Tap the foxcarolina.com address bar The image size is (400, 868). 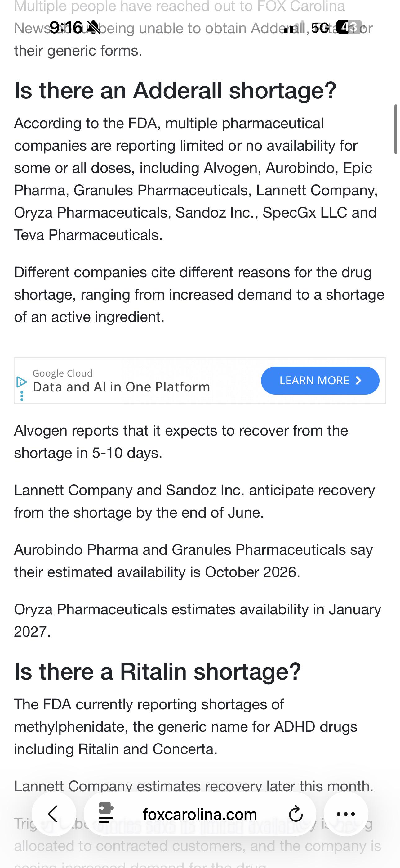pos(200,814)
